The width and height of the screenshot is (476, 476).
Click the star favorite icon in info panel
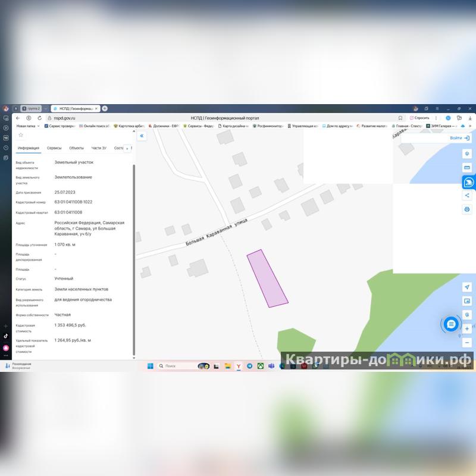point(21,135)
